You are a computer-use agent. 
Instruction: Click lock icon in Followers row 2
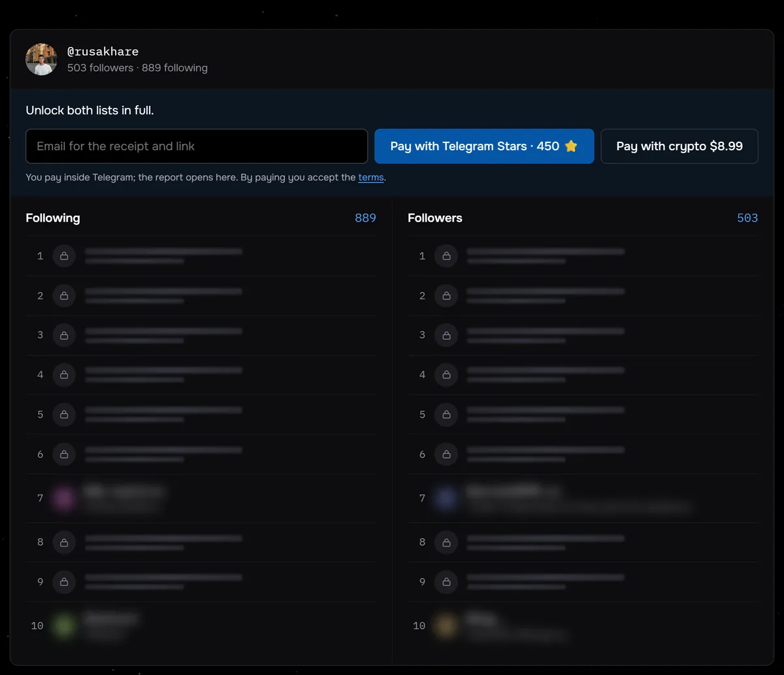point(446,296)
